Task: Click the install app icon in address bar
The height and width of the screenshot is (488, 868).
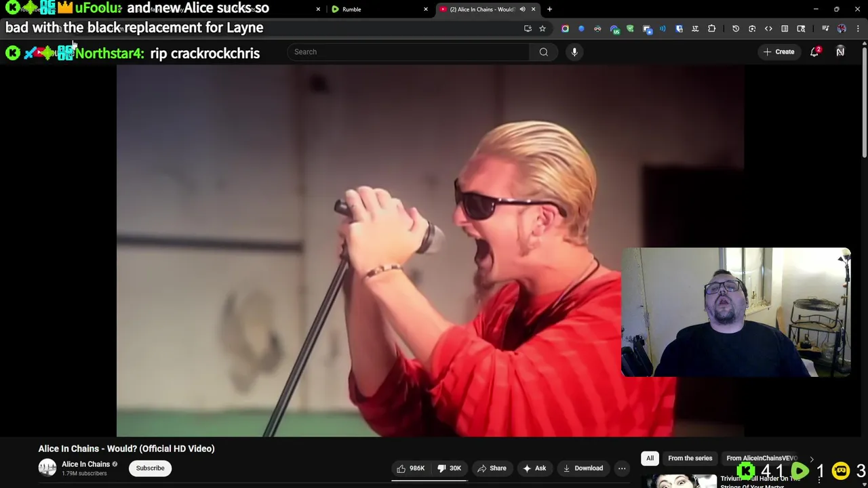Action: (527, 28)
